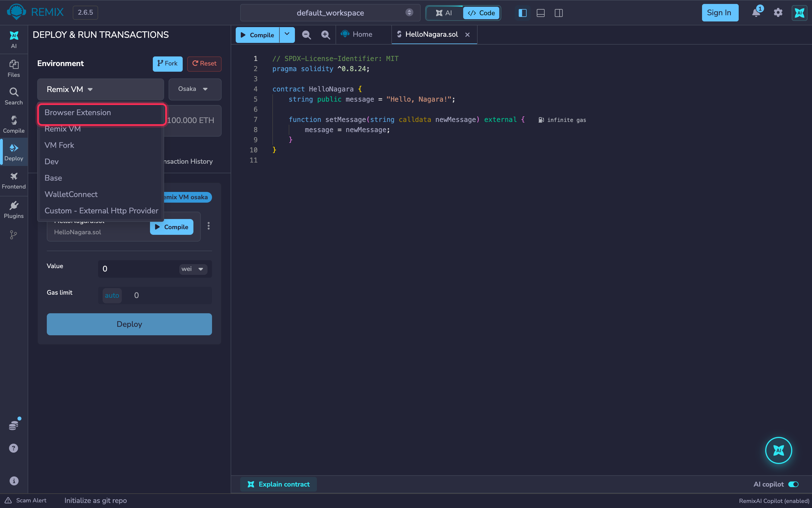Toggle the auto gas limit option

point(112,295)
